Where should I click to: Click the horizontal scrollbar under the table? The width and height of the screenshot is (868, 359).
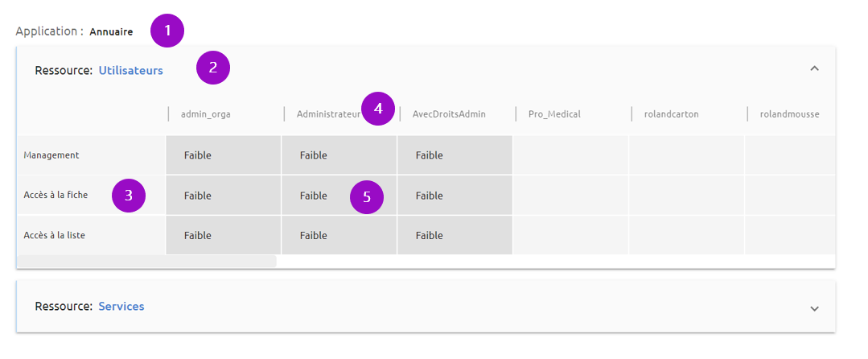[x=146, y=261]
